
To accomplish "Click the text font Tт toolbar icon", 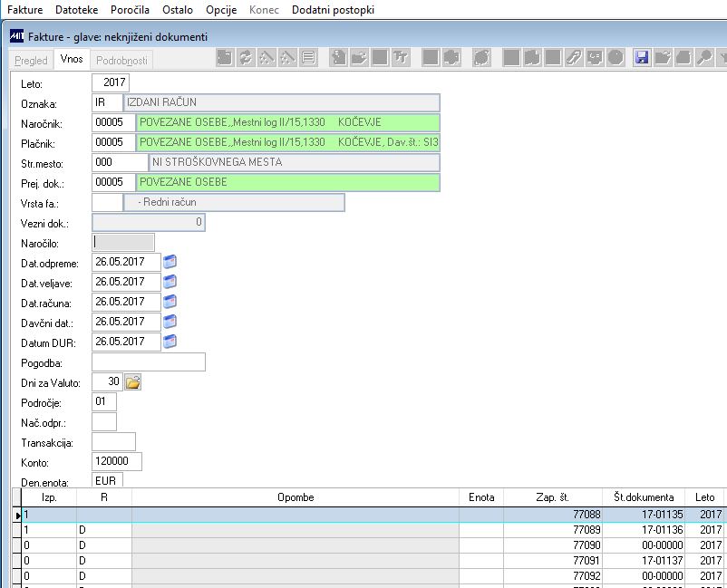I will [401, 58].
